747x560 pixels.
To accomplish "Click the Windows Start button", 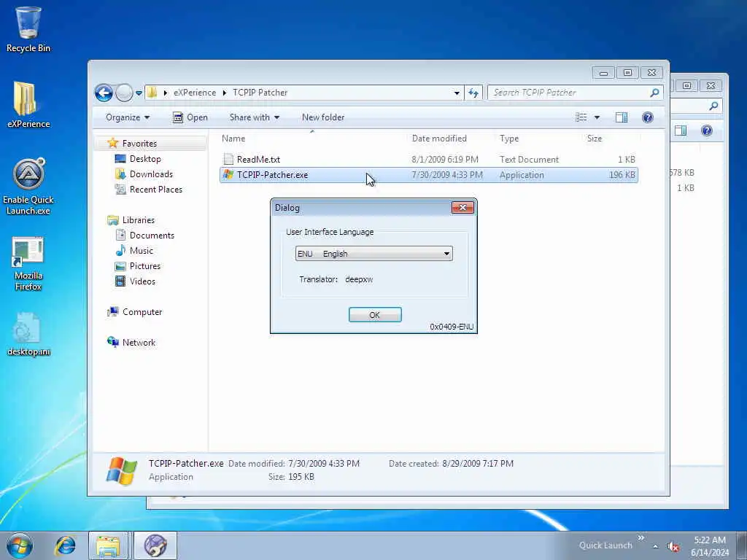I will 20,545.
